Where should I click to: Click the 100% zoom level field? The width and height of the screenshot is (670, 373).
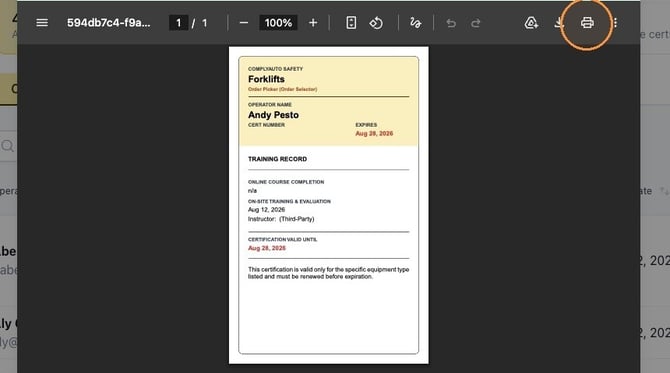click(278, 23)
